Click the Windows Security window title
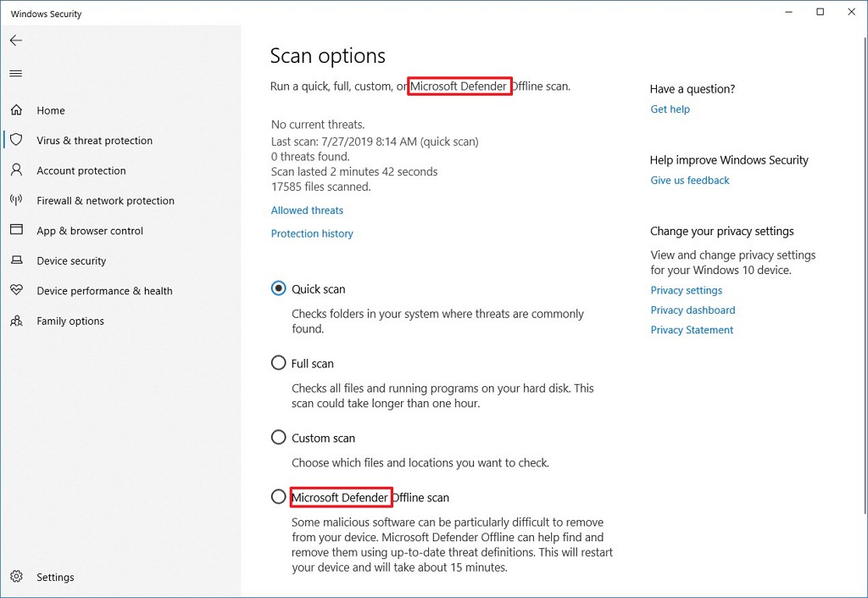This screenshot has height=598, width=868. (x=46, y=14)
